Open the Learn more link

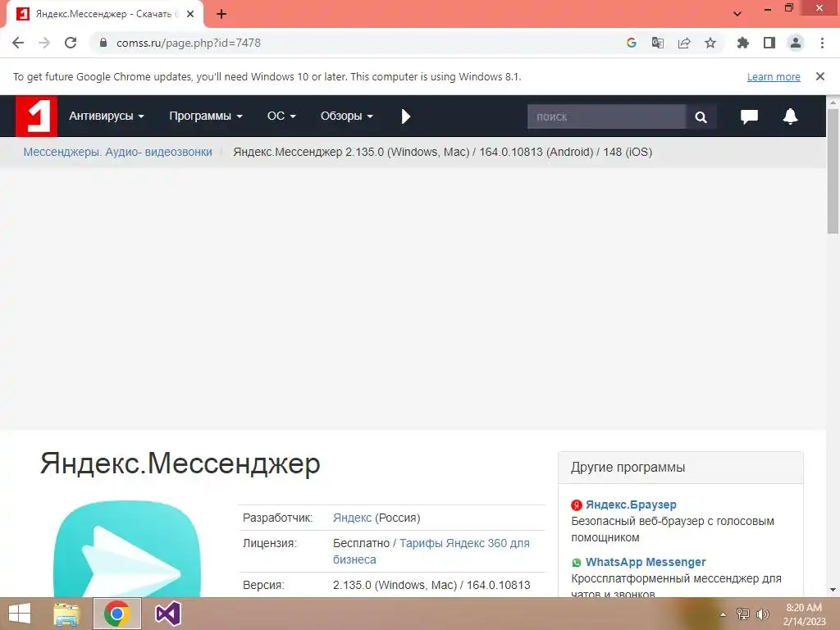774,76
